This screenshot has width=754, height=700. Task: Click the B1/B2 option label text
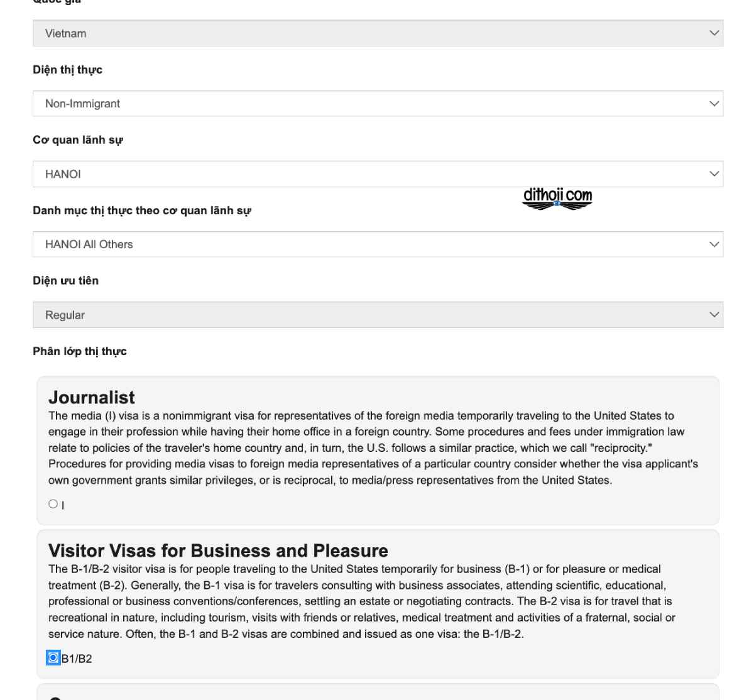[77, 659]
